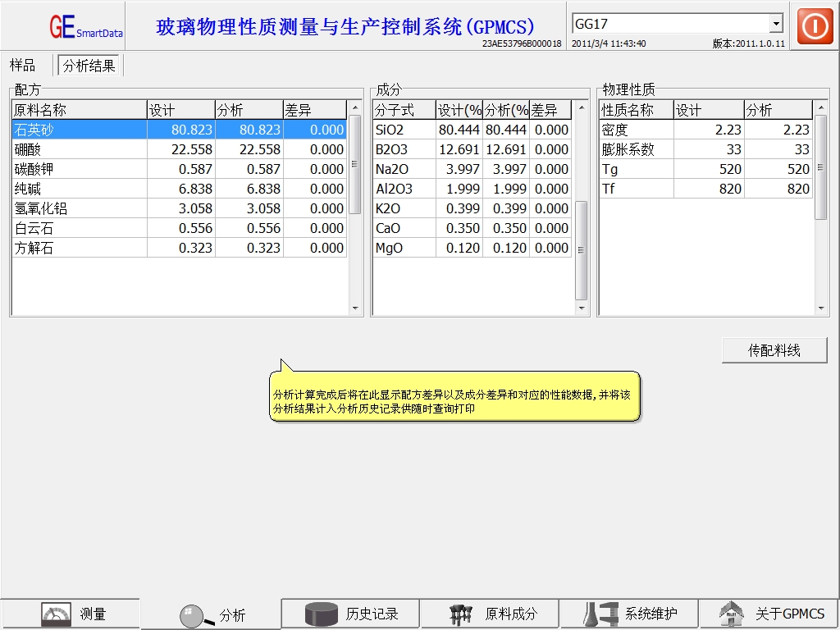Viewport: 840px width, 630px height.
Task: Open the 测量 bottom tab
Action: point(71,614)
